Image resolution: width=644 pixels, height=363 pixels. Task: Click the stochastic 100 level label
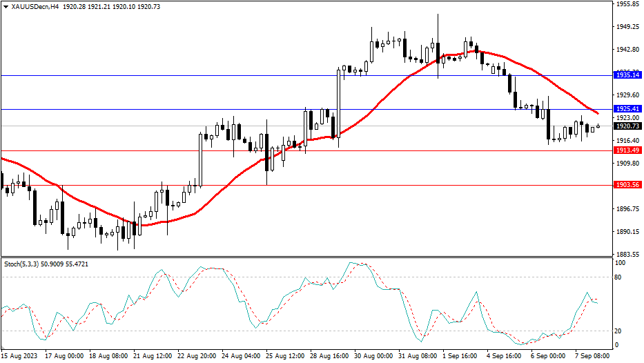621,263
